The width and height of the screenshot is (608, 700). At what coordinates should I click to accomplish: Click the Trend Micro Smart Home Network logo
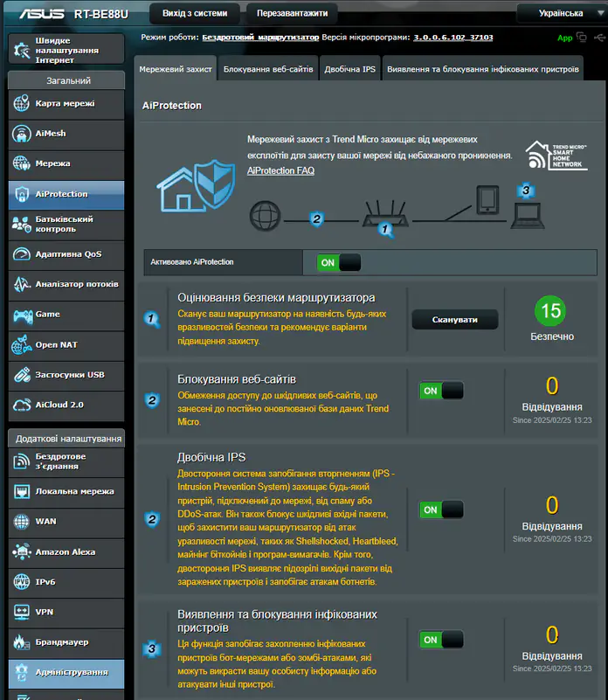tap(556, 156)
